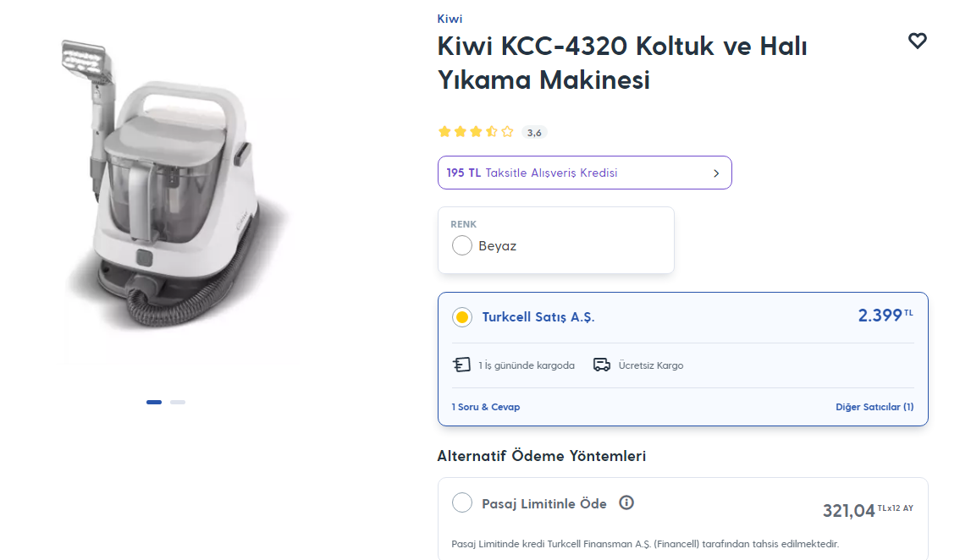
Task: Add product to favorites with heart icon
Action: click(x=917, y=41)
